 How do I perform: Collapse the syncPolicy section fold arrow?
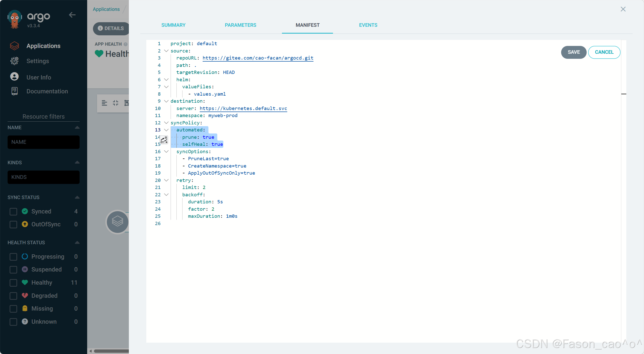[166, 123]
